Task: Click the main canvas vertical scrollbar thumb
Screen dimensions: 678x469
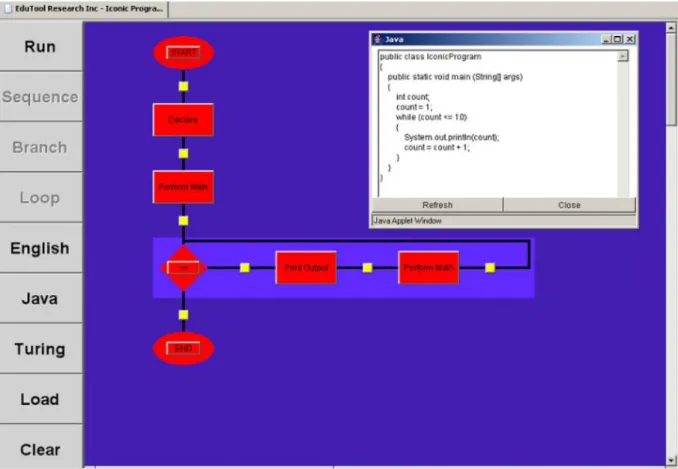Action: coord(671,80)
